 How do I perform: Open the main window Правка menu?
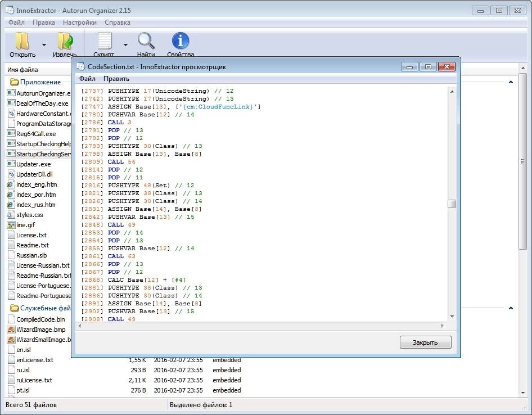click(x=44, y=22)
